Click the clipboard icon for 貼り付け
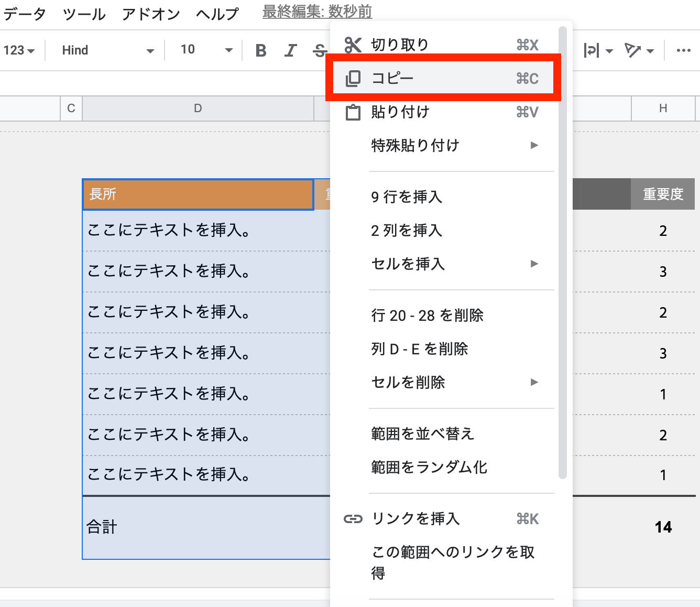700x607 pixels. 353,112
